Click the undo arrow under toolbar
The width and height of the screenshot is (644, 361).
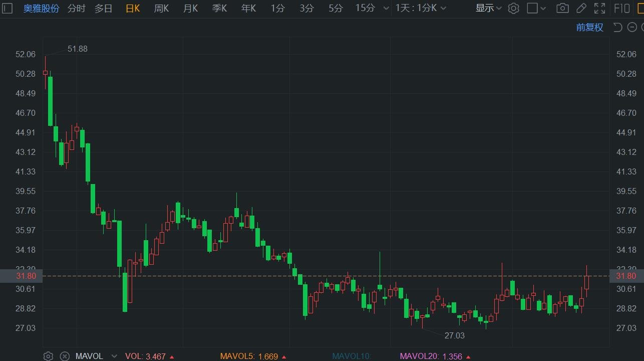(x=617, y=27)
